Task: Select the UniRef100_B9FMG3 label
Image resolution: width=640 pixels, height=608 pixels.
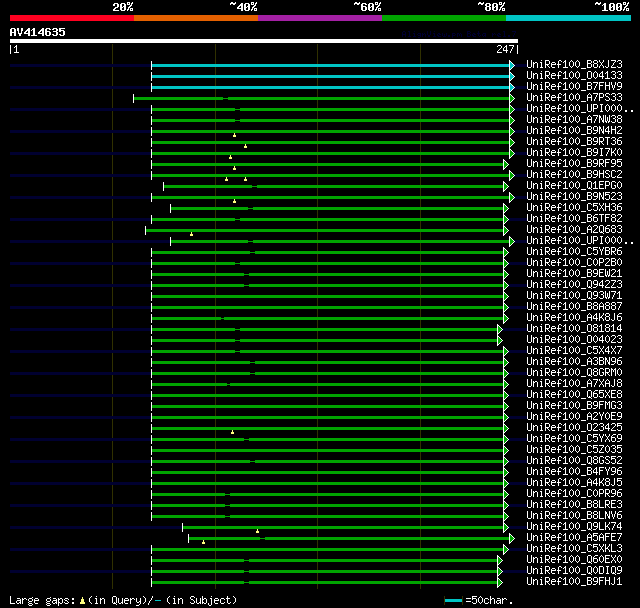Action: pyautogui.click(x=574, y=406)
